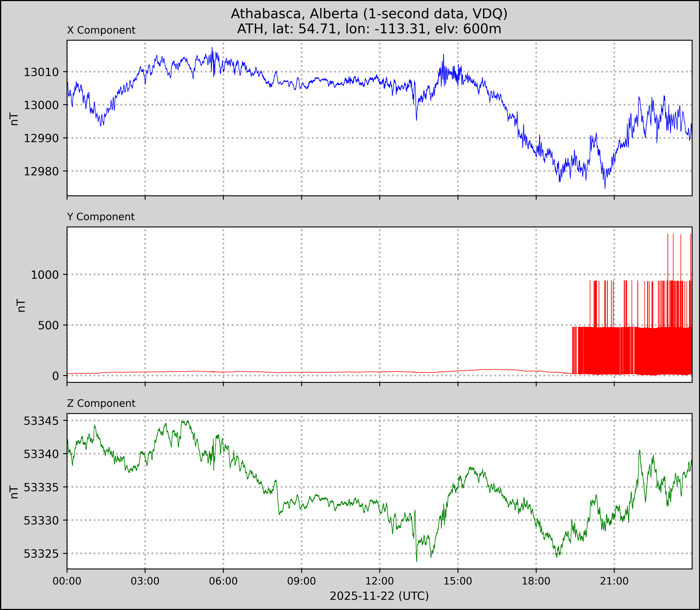This screenshot has width=700, height=610.
Task: Click the 'X Component' panel label
Action: (101, 30)
